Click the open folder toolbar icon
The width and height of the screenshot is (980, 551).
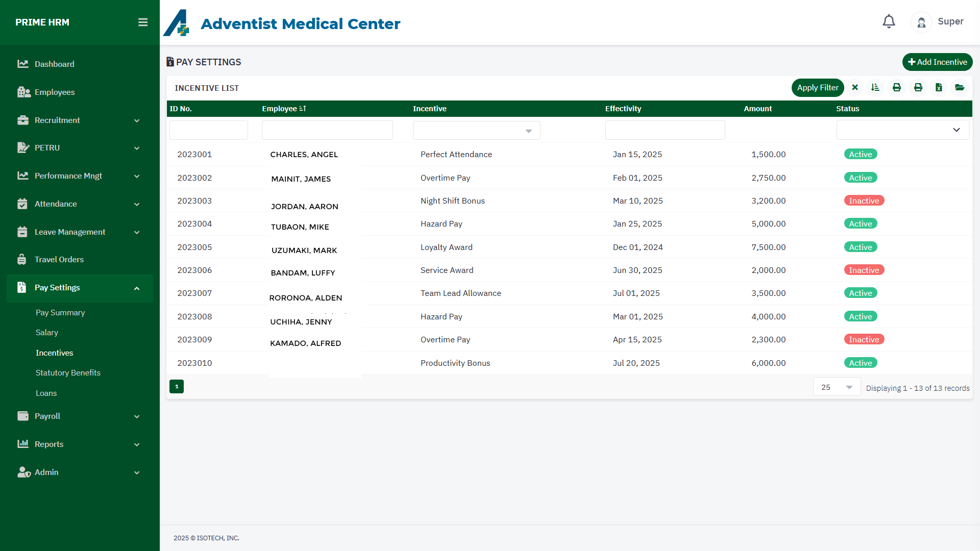click(960, 88)
